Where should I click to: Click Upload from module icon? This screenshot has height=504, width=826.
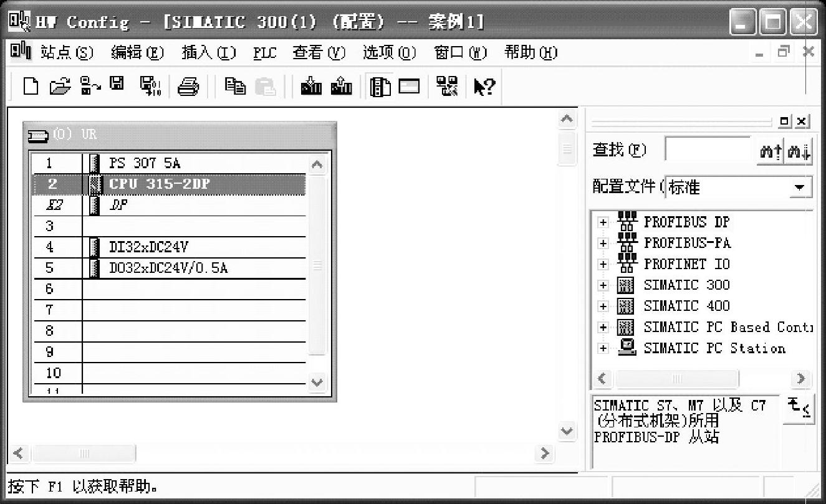click(341, 87)
